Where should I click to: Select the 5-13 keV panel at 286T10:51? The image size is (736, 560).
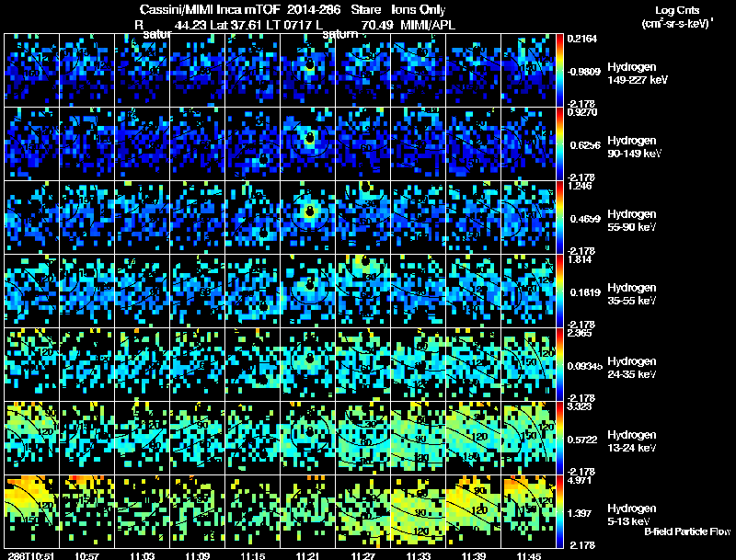click(x=32, y=511)
